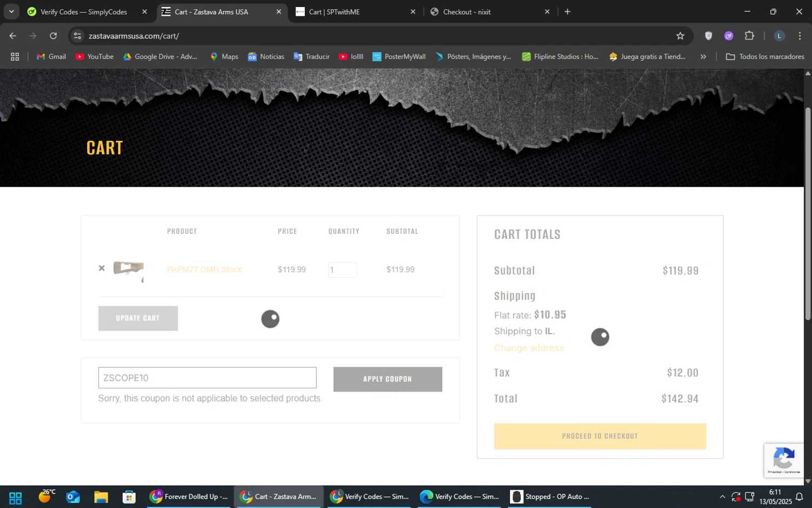812x508 pixels.
Task: Click the coupon code field with ZSCOPE10
Action: coord(207,377)
